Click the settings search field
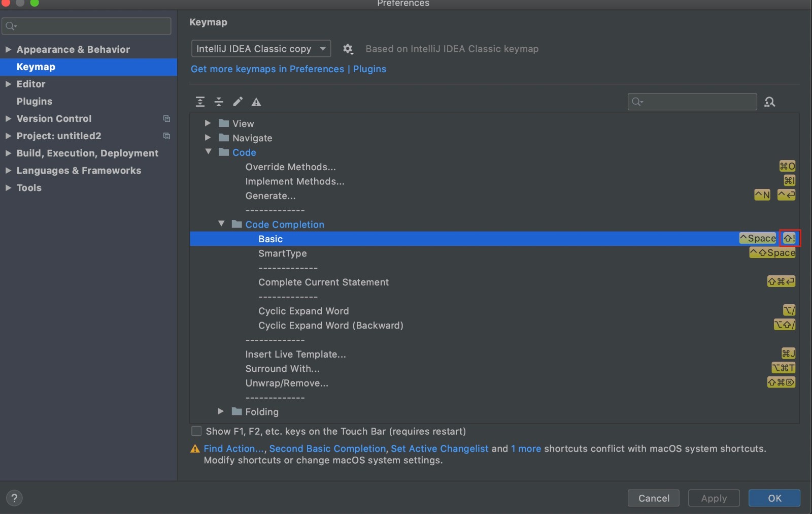 [x=86, y=26]
